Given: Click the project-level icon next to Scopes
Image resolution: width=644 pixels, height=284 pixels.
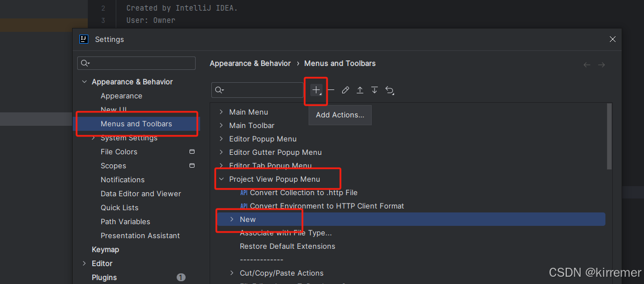Looking at the screenshot, I should [191, 165].
